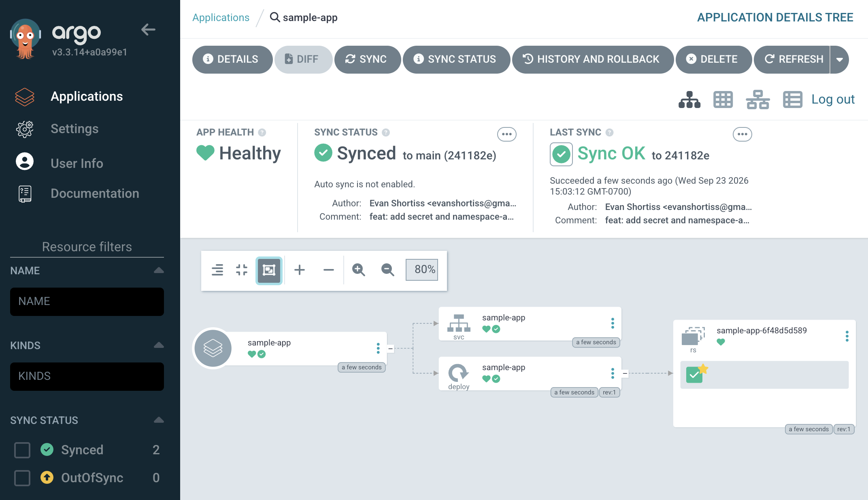Collapse the SYNC STATUS filter section
This screenshot has height=500, width=868.
click(159, 420)
